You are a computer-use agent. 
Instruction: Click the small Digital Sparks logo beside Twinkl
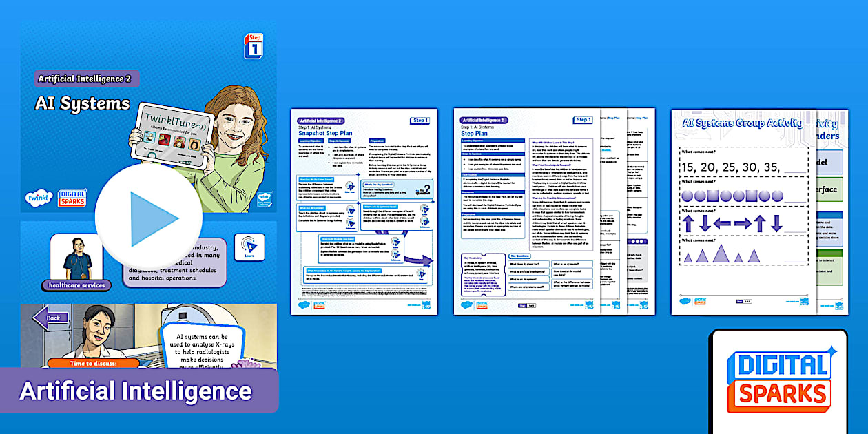tap(72, 198)
